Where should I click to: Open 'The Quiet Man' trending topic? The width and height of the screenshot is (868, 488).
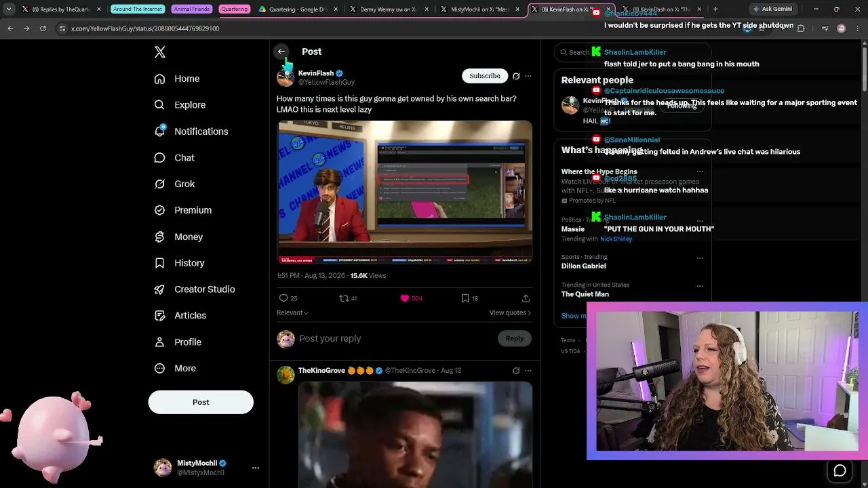pyautogui.click(x=585, y=294)
